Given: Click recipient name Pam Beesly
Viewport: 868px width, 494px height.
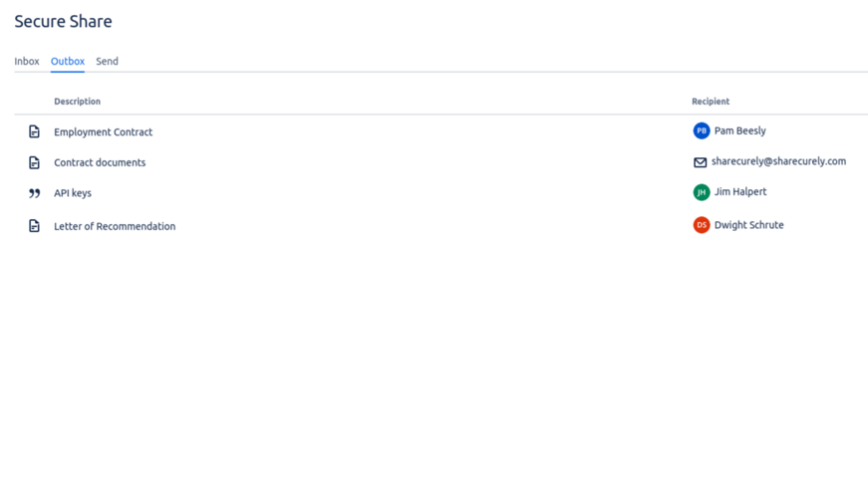Looking at the screenshot, I should point(740,130).
